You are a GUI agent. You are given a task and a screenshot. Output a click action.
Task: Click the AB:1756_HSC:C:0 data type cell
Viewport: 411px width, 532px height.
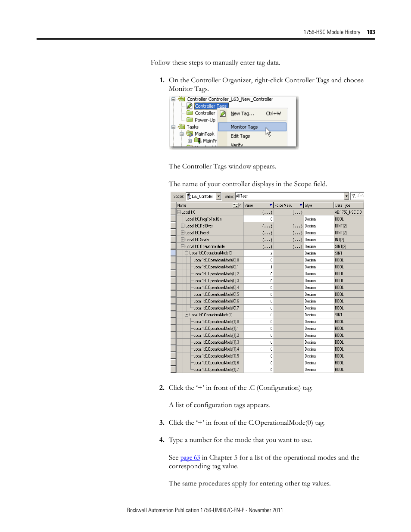coord(348,212)
